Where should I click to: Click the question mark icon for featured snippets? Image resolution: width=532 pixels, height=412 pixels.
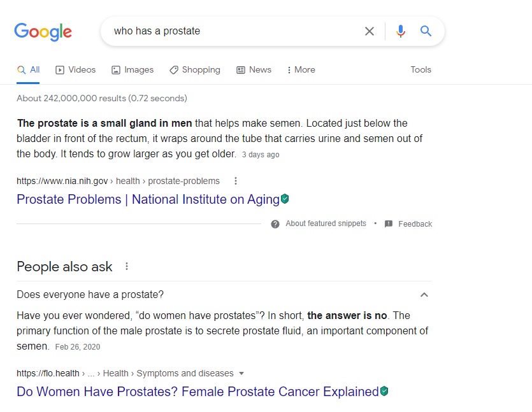pyautogui.click(x=275, y=224)
